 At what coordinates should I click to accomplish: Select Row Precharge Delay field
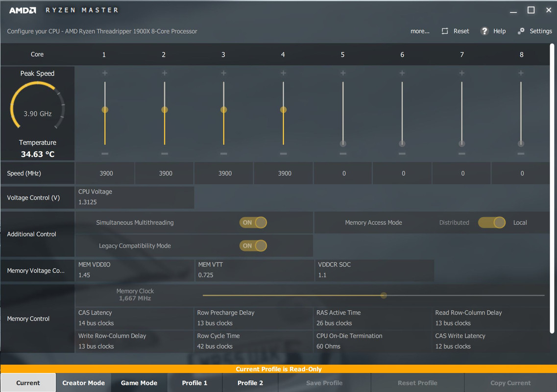pyautogui.click(x=253, y=318)
